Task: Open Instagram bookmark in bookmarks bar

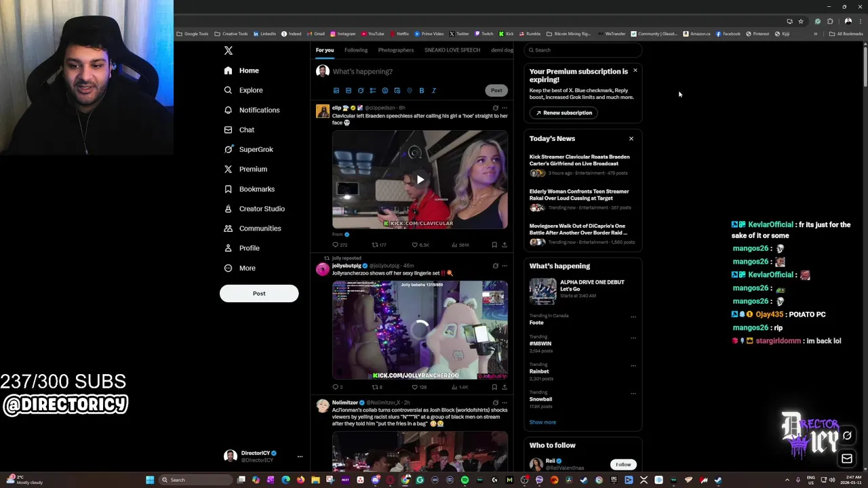Action: [343, 34]
